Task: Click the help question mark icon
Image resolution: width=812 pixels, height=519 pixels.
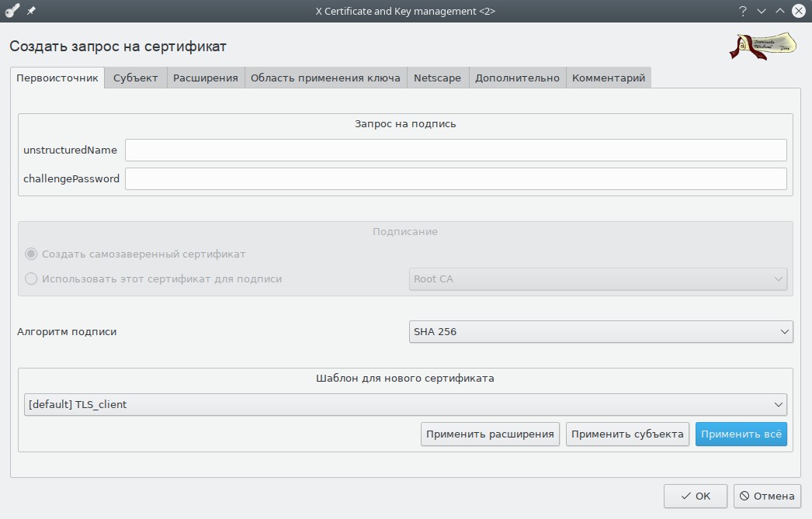Action: coord(743,11)
